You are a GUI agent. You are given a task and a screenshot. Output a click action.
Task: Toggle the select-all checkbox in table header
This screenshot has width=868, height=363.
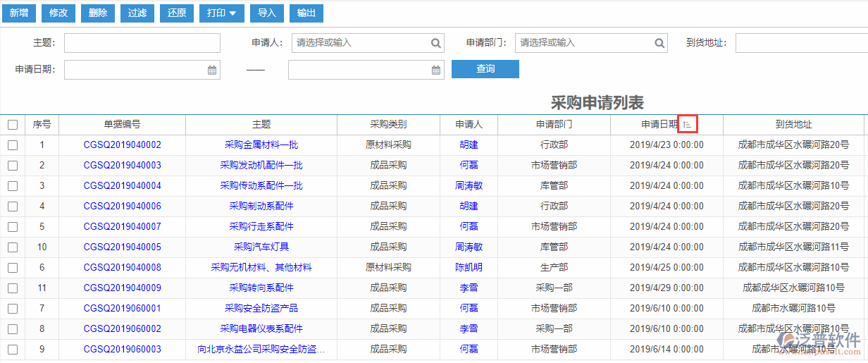[13, 125]
